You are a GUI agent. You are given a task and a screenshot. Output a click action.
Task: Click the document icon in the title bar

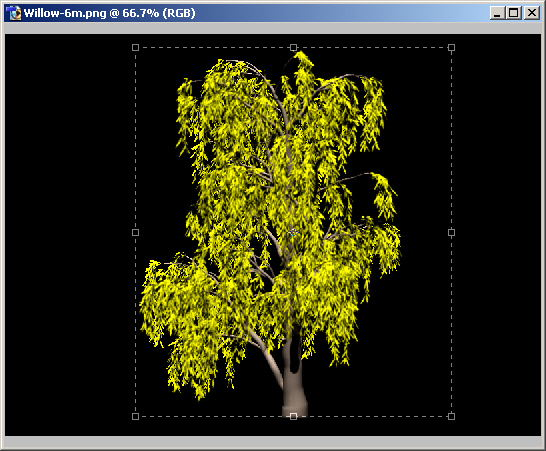14,13
